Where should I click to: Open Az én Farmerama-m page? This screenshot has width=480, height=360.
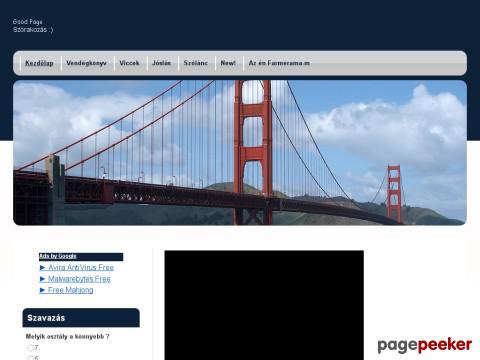(279, 63)
